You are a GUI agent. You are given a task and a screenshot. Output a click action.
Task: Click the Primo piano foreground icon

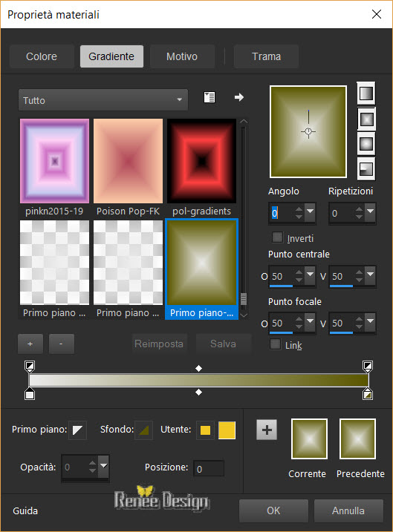click(x=77, y=430)
